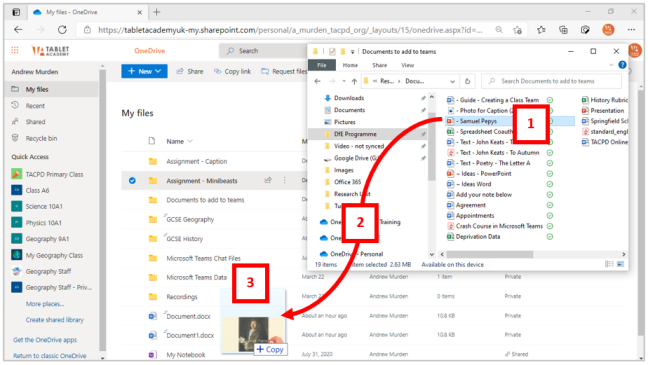Open browser Collections icon
The image size is (648, 365).
click(563, 30)
